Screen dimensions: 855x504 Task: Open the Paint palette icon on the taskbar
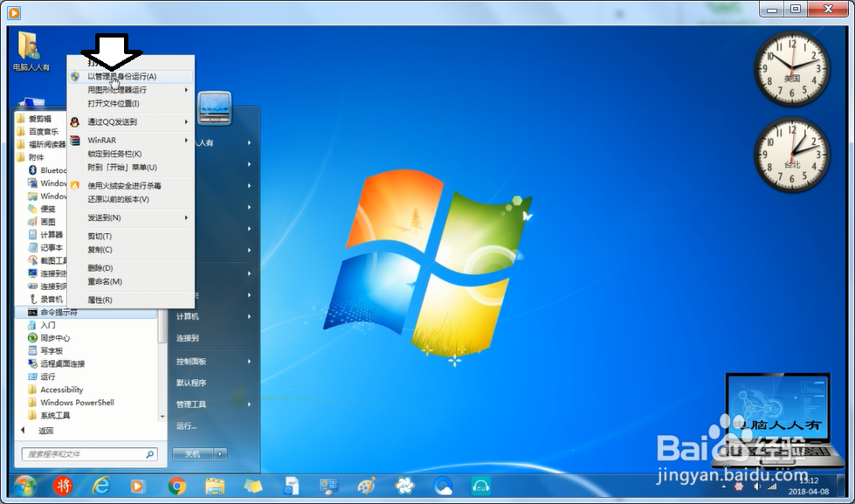367,486
